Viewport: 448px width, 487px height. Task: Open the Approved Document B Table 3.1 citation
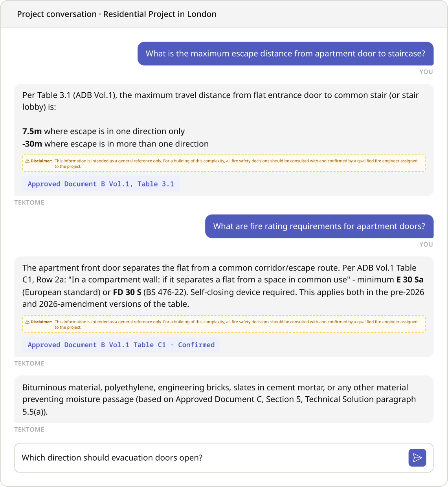(x=101, y=184)
